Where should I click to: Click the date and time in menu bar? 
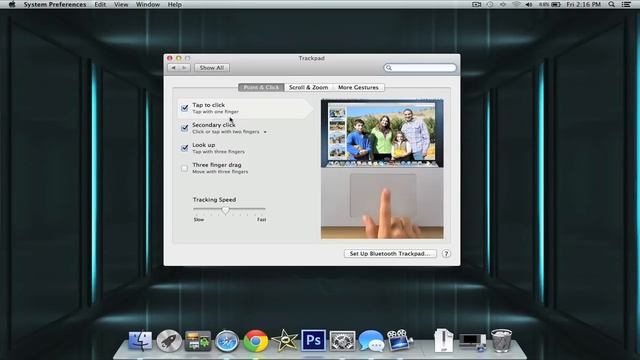point(584,4)
